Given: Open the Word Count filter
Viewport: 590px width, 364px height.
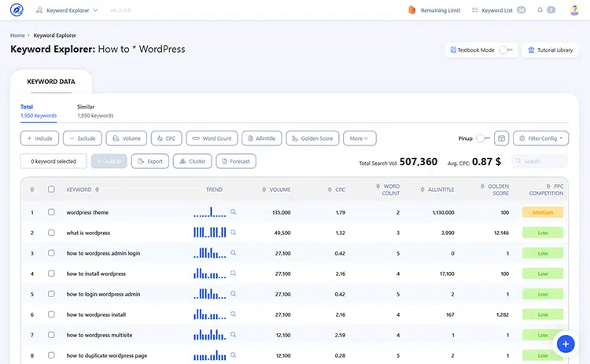Looking at the screenshot, I should pos(212,138).
